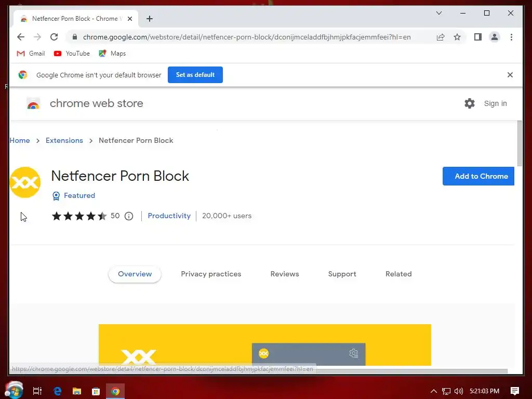Open Task View on the taskbar
Screen dimensions: 532x399
(x=37, y=391)
